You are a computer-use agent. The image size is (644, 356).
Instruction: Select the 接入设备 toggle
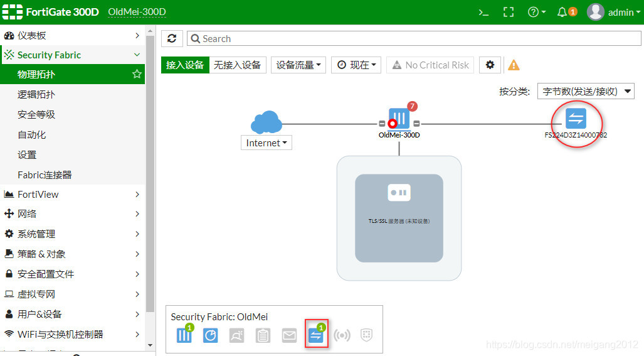(x=185, y=65)
